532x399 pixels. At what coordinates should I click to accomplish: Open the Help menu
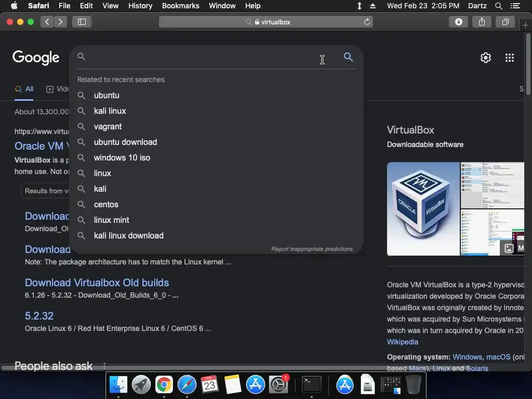tap(253, 6)
